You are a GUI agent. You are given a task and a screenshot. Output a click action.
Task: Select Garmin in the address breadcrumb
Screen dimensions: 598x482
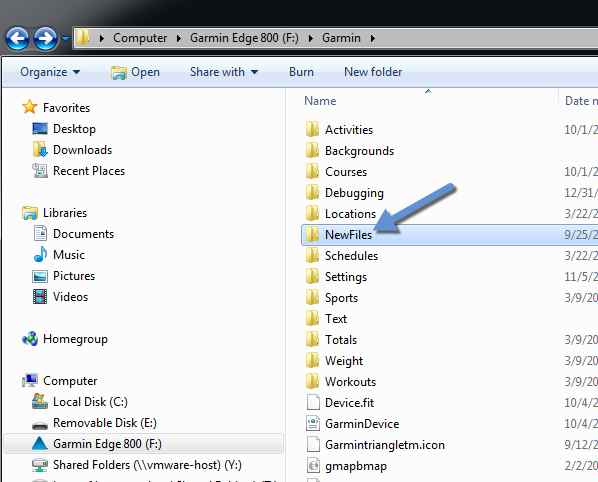(x=341, y=38)
